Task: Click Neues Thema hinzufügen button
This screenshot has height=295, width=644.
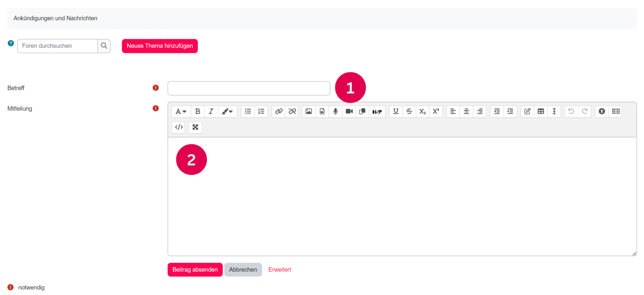Action: [159, 46]
